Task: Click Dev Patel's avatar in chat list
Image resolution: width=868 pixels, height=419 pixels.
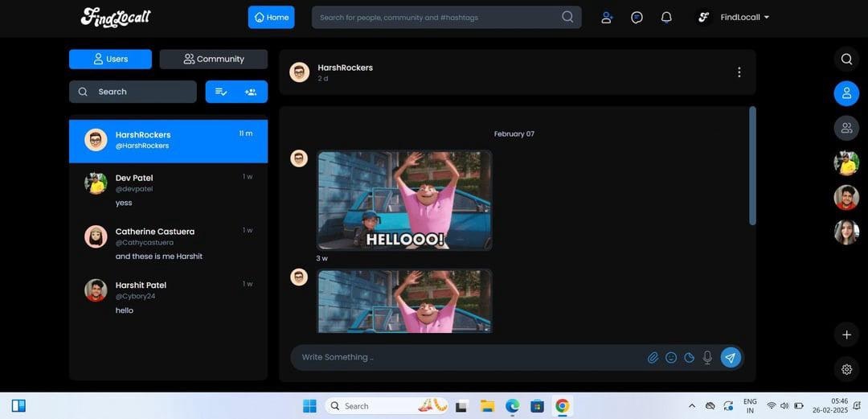Action: pyautogui.click(x=96, y=183)
